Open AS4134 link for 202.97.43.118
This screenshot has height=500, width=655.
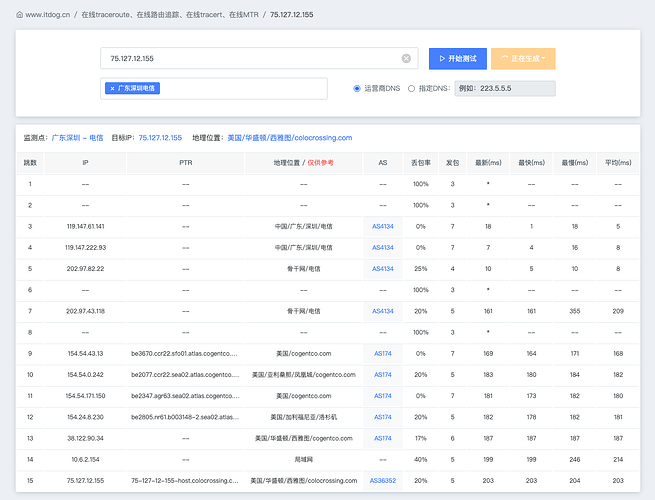(383, 311)
